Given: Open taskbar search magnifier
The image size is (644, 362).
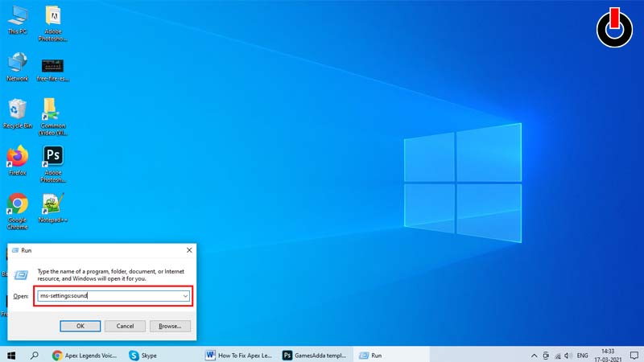Looking at the screenshot, I should point(35,355).
